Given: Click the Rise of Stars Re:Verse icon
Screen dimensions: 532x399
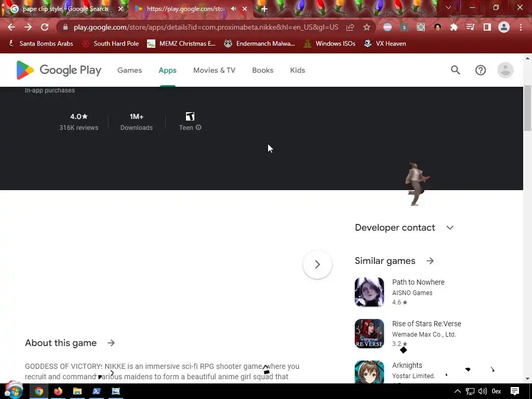Looking at the screenshot, I should pos(369,334).
